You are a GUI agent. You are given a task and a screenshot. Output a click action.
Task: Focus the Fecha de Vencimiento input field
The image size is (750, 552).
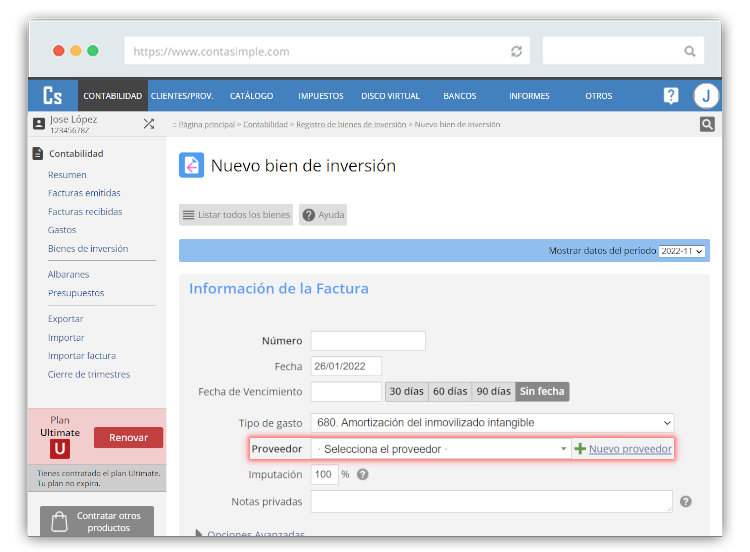[x=346, y=392]
